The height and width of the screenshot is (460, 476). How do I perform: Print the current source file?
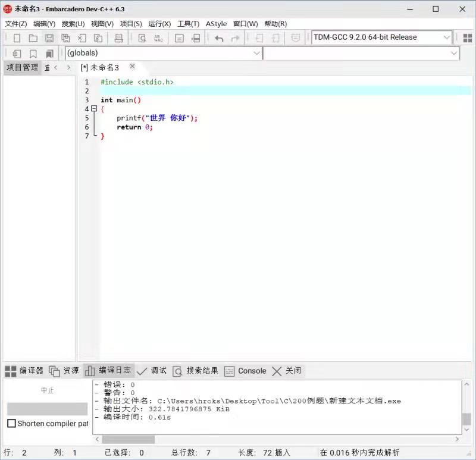point(118,37)
